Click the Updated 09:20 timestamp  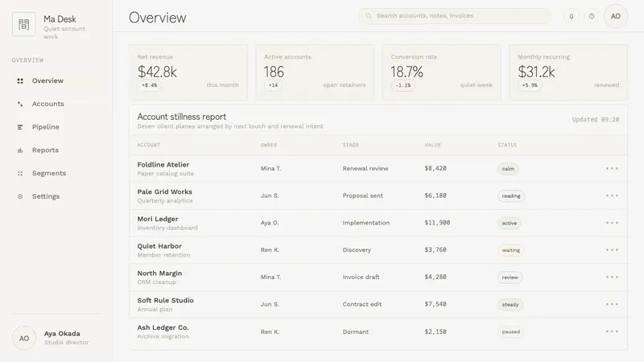tap(596, 119)
